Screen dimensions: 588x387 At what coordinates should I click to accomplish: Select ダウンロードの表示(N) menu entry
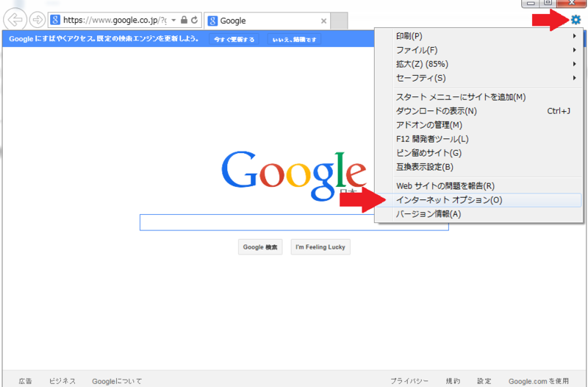tap(436, 111)
